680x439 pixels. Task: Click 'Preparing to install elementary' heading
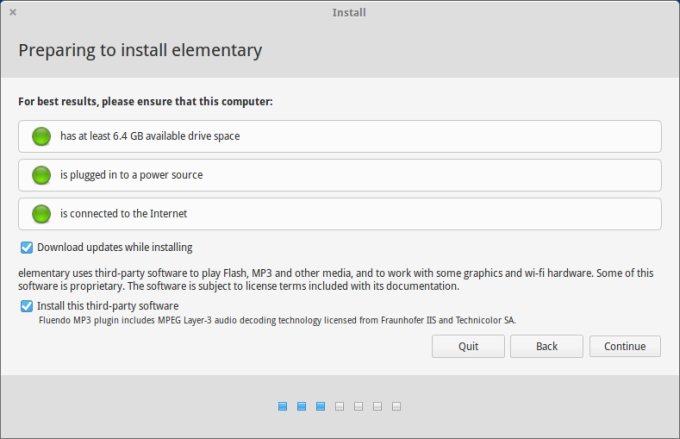(x=140, y=50)
